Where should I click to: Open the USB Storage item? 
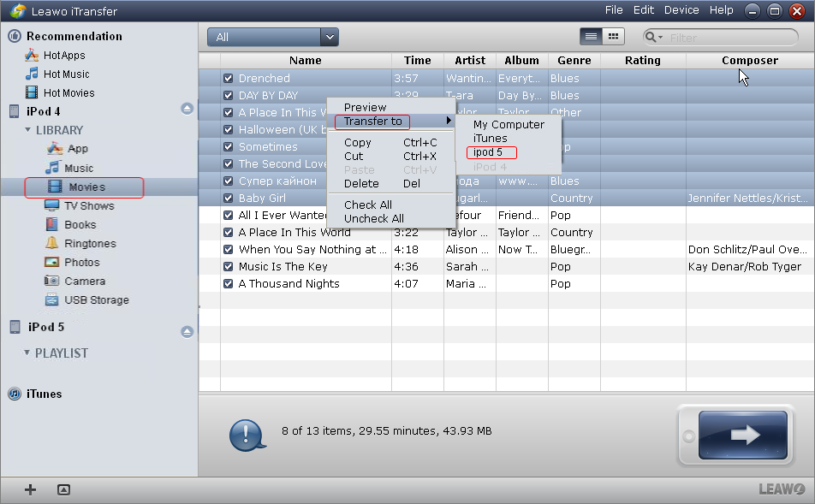coord(86,299)
